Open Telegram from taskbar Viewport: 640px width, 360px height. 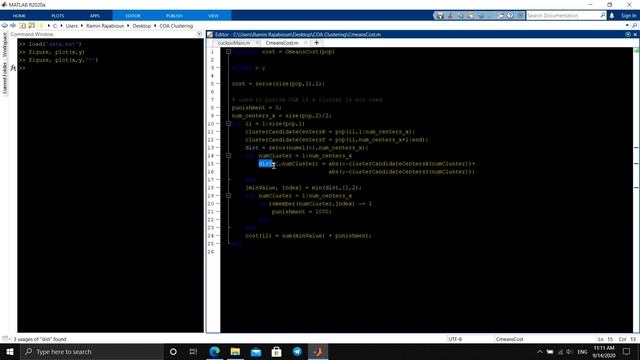[x=297, y=351]
